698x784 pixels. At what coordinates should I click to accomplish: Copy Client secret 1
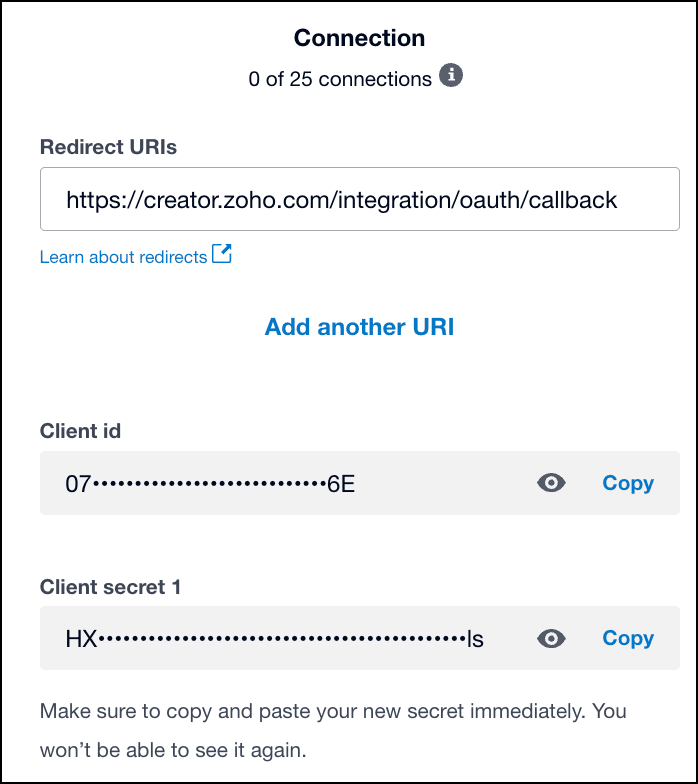tap(627, 638)
